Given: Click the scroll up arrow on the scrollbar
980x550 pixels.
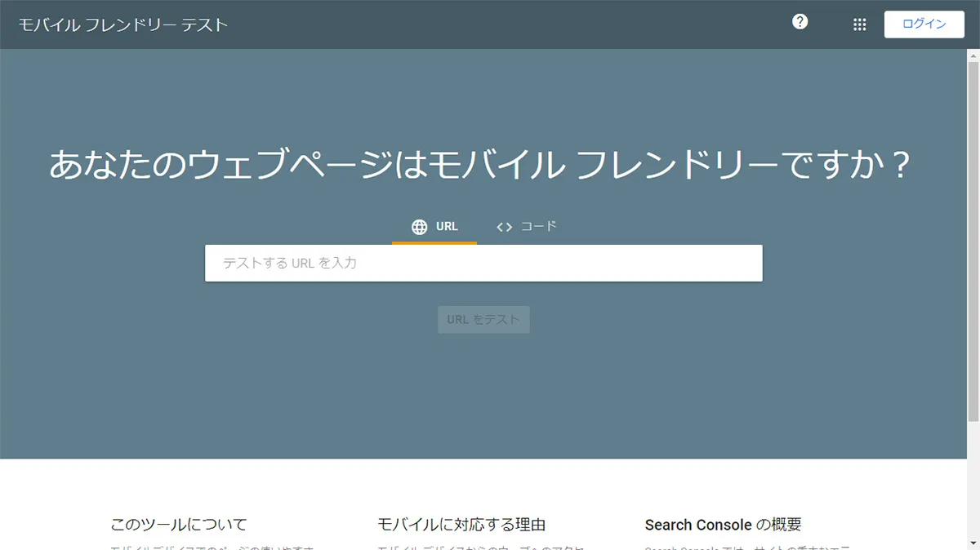Looking at the screenshot, I should [973, 55].
